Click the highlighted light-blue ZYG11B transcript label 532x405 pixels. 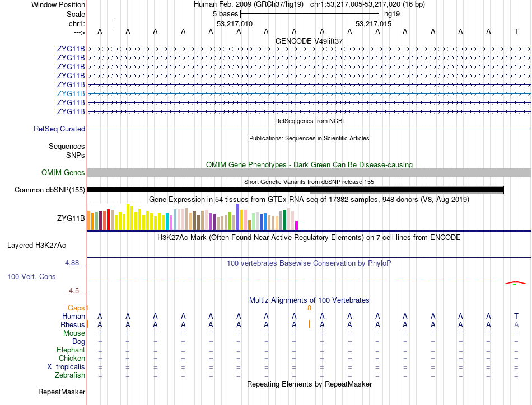pos(71,93)
